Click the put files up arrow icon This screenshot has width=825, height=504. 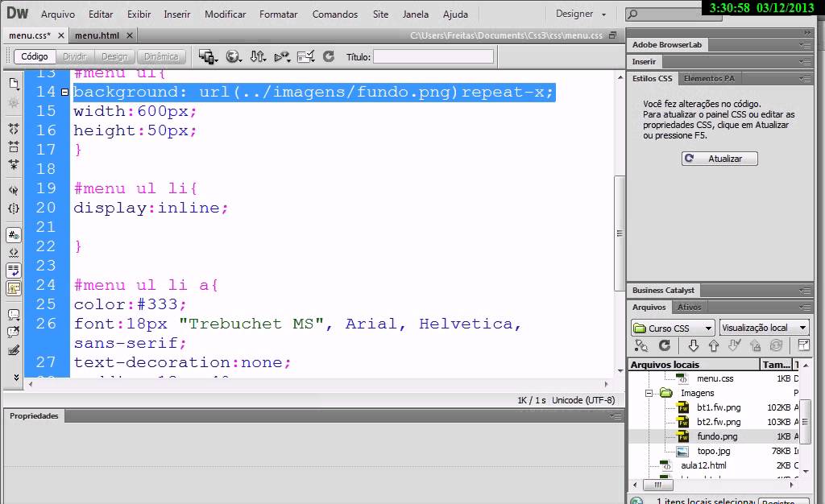tap(714, 345)
